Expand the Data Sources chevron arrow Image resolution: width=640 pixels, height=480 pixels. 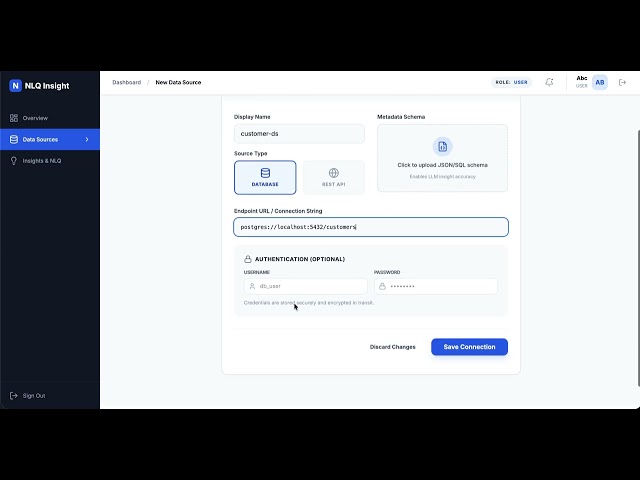tap(87, 140)
